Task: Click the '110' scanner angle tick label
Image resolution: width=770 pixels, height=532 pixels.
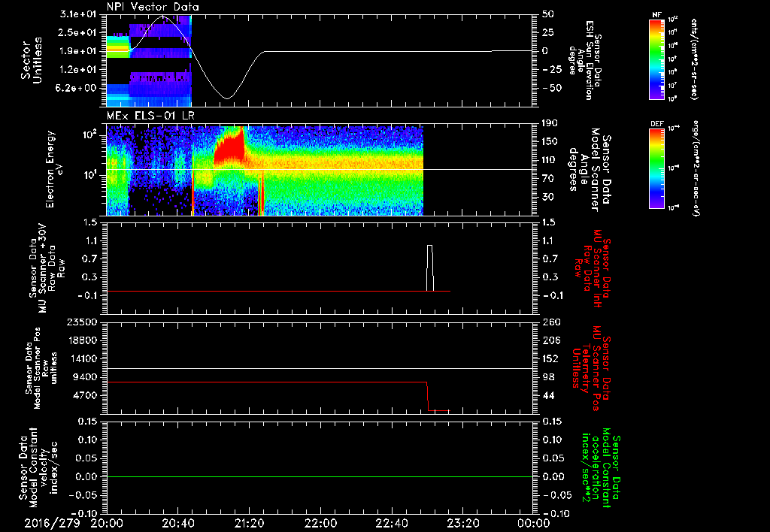Action: [x=550, y=160]
